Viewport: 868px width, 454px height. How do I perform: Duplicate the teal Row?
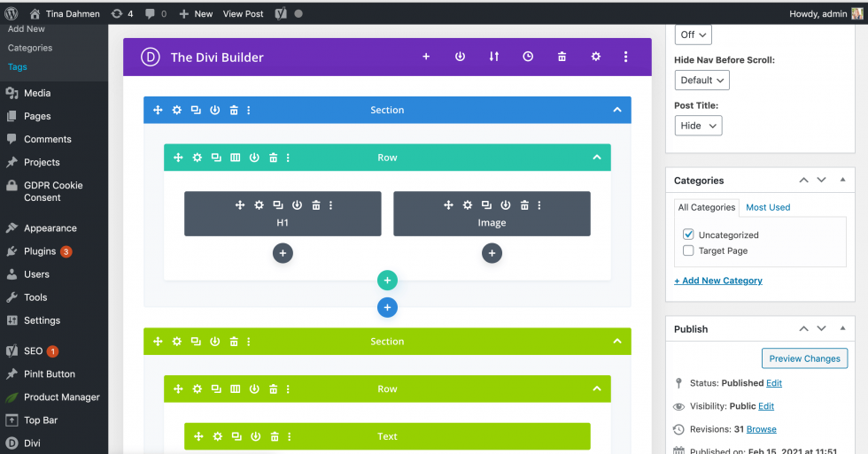tap(216, 158)
